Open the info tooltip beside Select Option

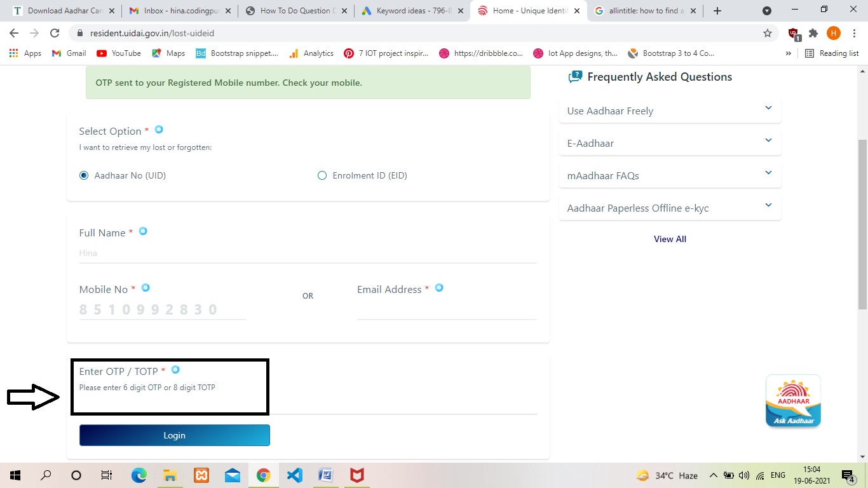(159, 129)
